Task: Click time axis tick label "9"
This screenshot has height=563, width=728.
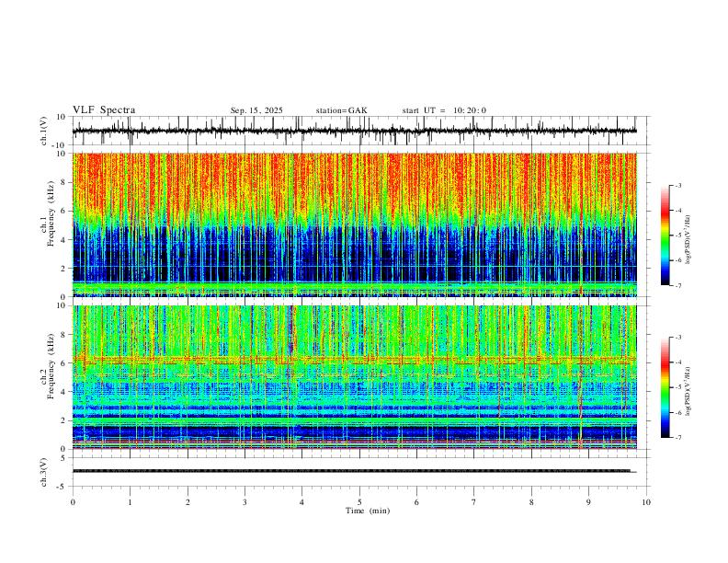Action: tap(588, 502)
